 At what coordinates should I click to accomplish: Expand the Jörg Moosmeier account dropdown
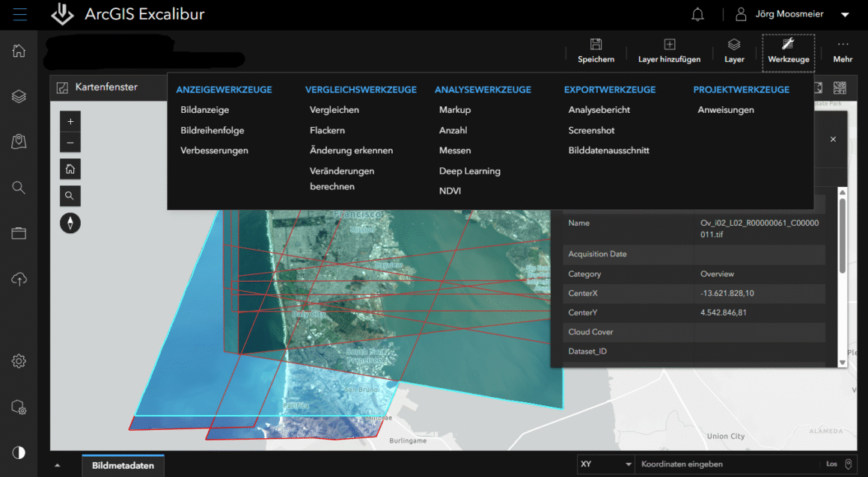tap(845, 15)
